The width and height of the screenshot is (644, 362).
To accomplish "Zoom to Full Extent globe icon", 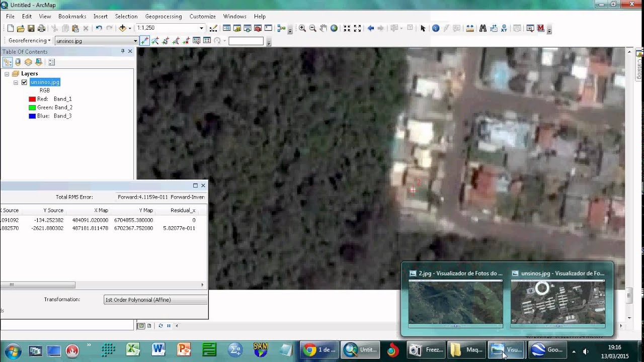I will 334,29.
